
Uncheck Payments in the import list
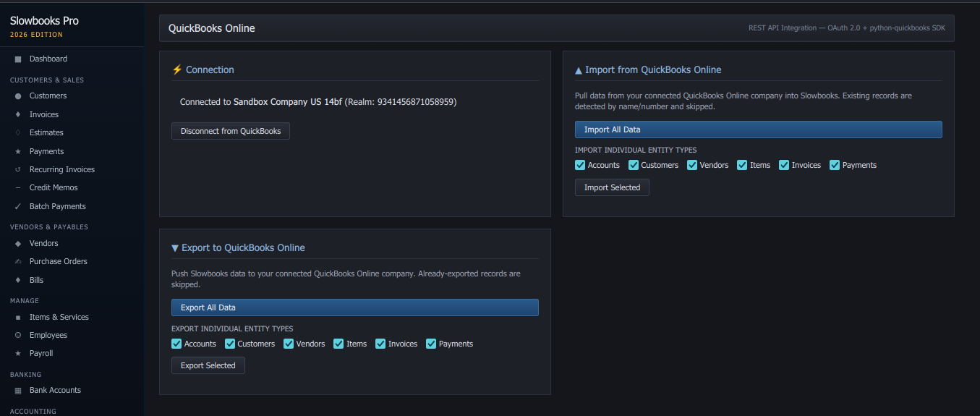pyautogui.click(x=835, y=165)
